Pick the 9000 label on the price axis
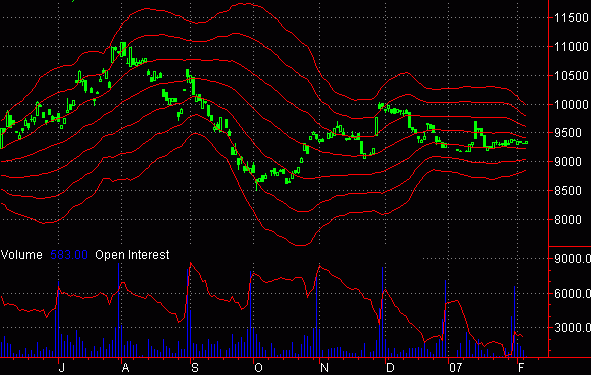Image resolution: width=591 pixels, height=375 pixels. click(x=568, y=162)
